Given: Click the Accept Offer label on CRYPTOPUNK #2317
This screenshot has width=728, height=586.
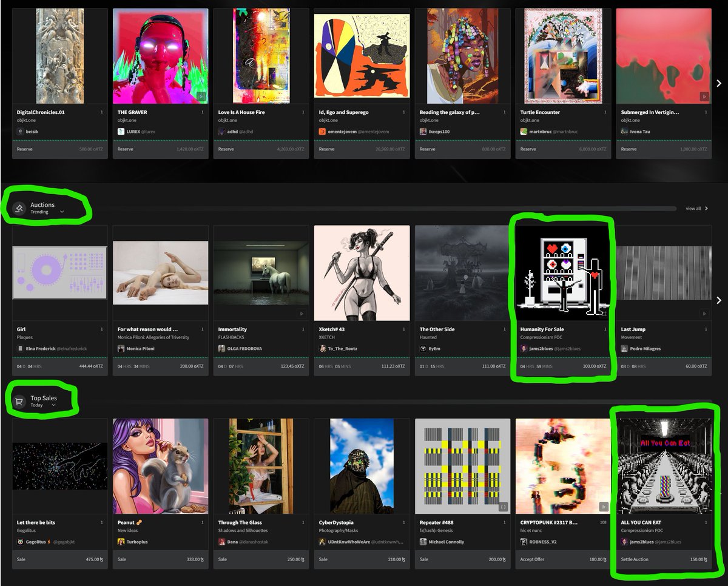Looking at the screenshot, I should (533, 559).
